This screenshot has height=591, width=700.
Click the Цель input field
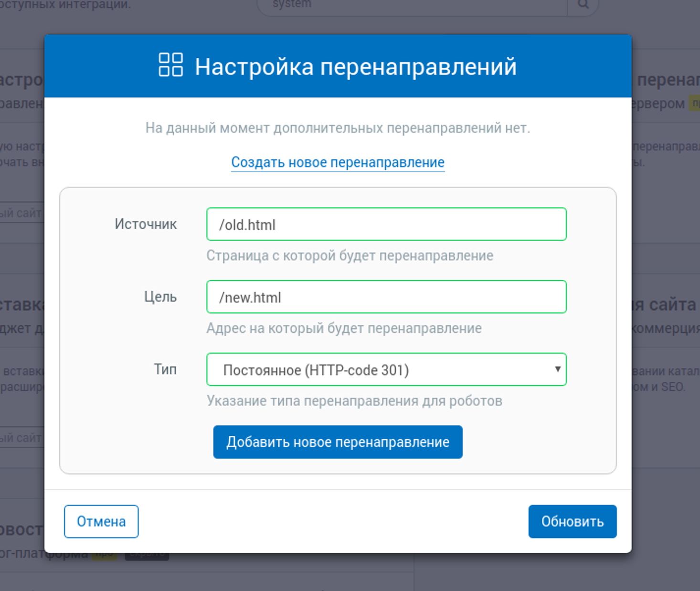[x=386, y=297]
